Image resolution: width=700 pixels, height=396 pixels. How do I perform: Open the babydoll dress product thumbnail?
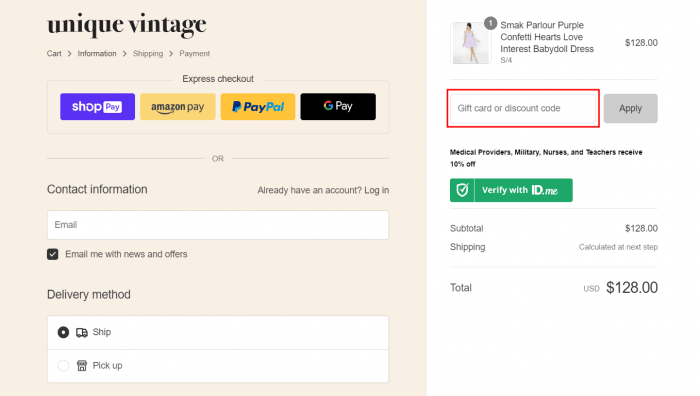coord(471,43)
